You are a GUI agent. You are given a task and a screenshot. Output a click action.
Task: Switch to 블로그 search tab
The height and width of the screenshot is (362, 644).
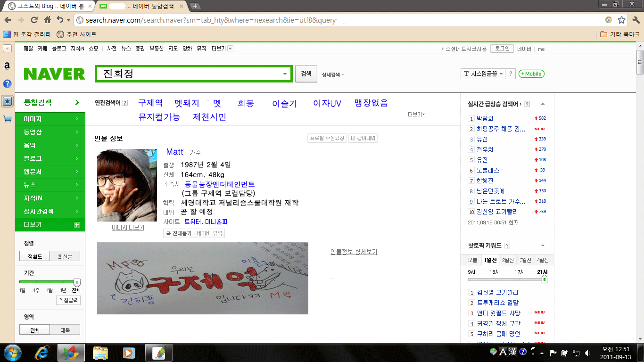[x=50, y=159]
